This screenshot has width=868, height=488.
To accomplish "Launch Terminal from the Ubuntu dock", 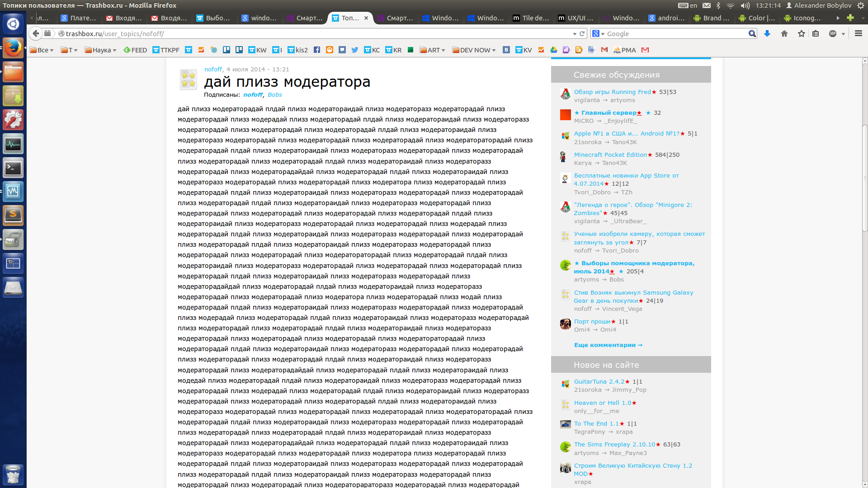I will [13, 168].
